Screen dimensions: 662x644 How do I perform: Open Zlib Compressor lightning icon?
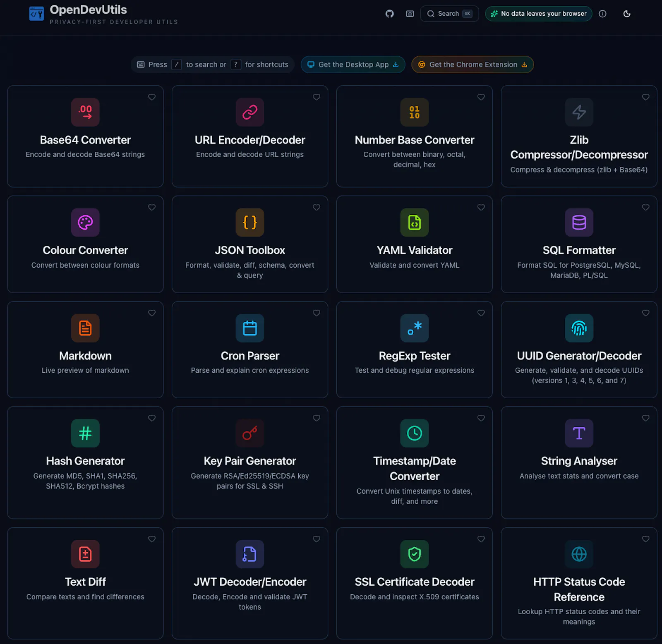(579, 112)
